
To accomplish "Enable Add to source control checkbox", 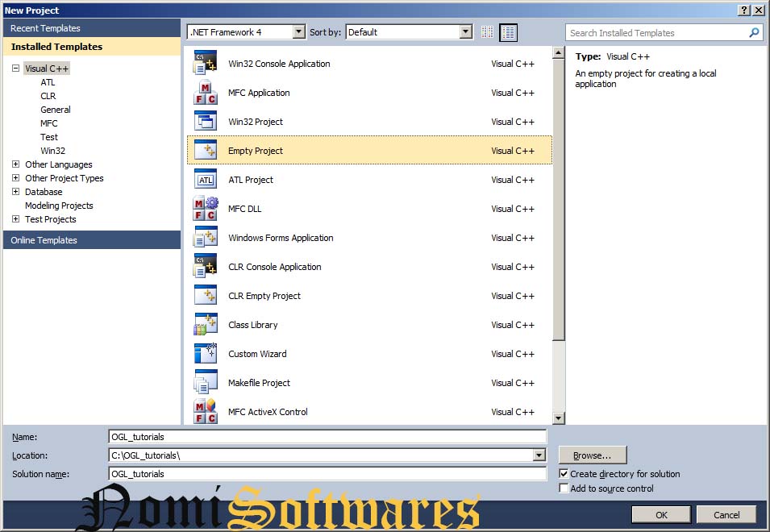I will pyautogui.click(x=564, y=488).
